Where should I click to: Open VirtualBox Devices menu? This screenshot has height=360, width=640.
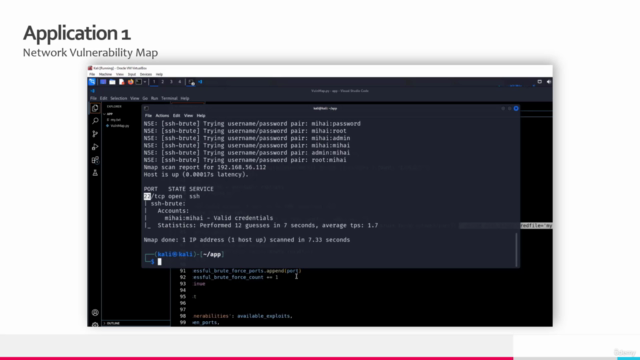coord(146,74)
